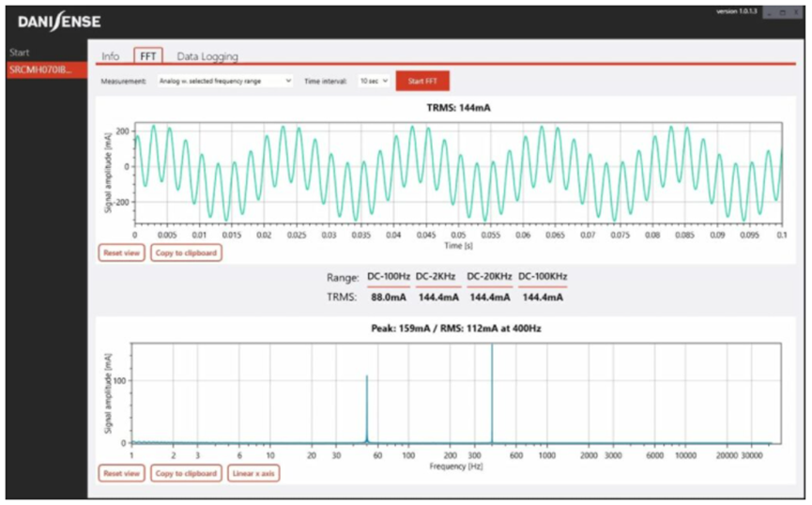Screen dimensions: 812x505
Task: Open the Data Logging tab
Action: tap(207, 56)
